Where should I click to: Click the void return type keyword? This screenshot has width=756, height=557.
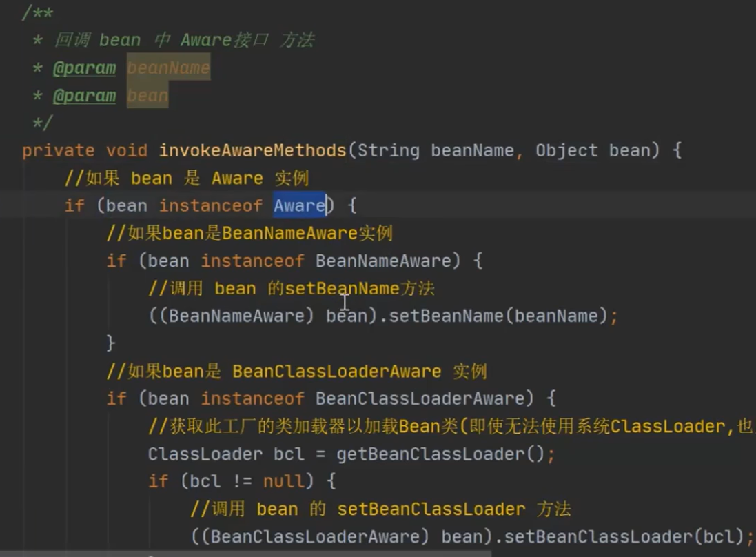[x=127, y=150]
